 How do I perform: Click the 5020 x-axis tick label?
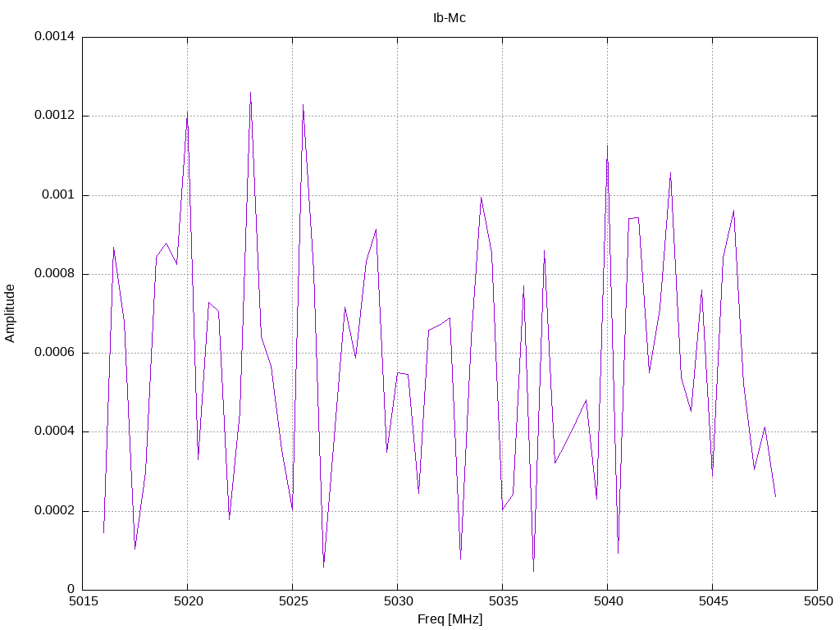click(x=189, y=601)
